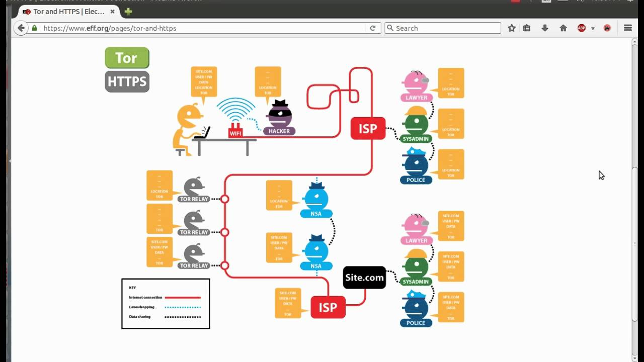Click the HACKER figure
The height and width of the screenshot is (362, 644).
(279, 118)
